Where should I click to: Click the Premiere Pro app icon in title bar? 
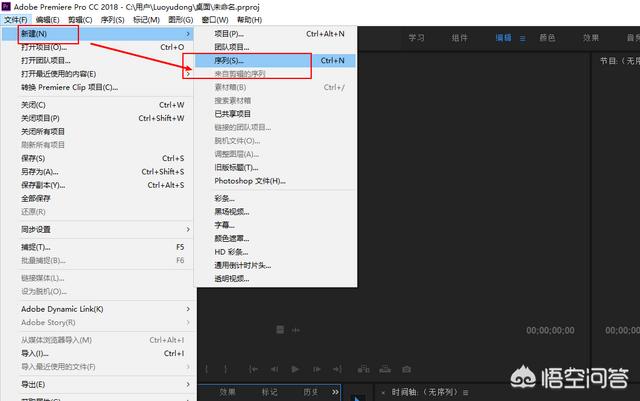point(6,7)
